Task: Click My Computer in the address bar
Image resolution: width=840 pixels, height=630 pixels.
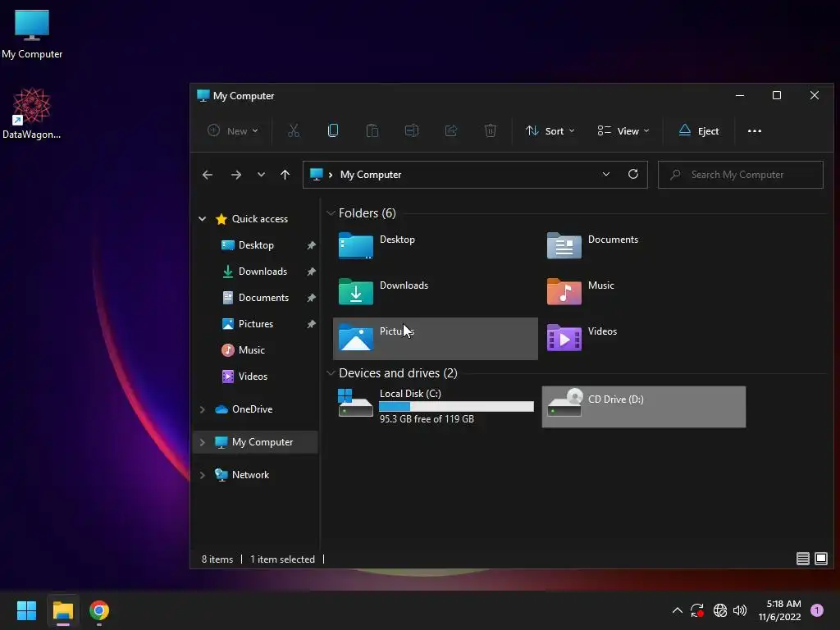Action: [371, 175]
